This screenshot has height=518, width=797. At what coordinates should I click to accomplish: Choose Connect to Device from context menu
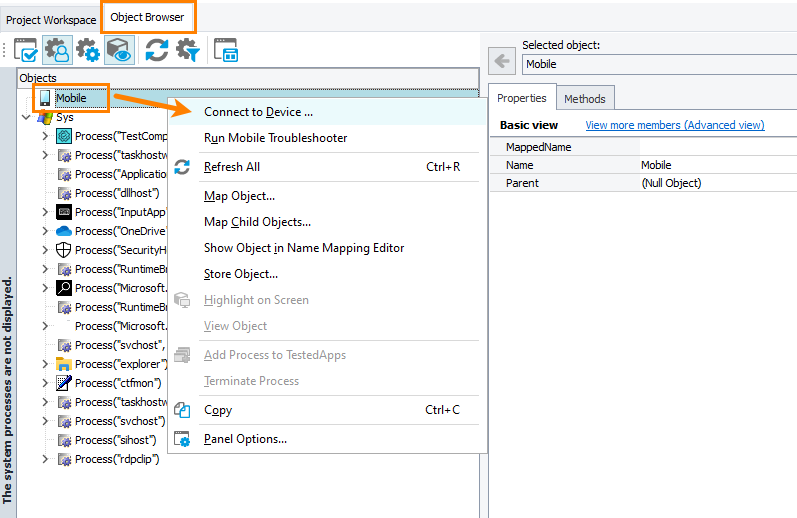[258, 112]
